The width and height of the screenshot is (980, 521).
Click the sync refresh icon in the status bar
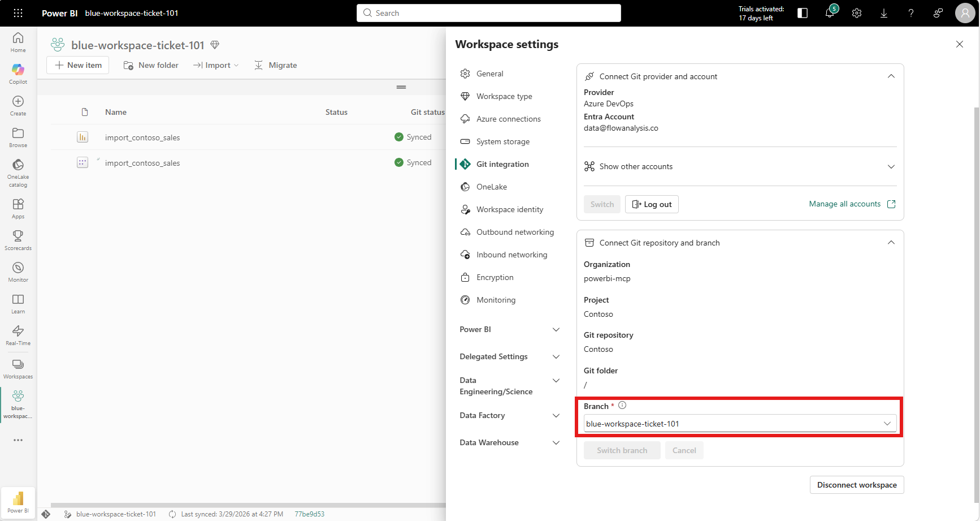pyautogui.click(x=172, y=514)
